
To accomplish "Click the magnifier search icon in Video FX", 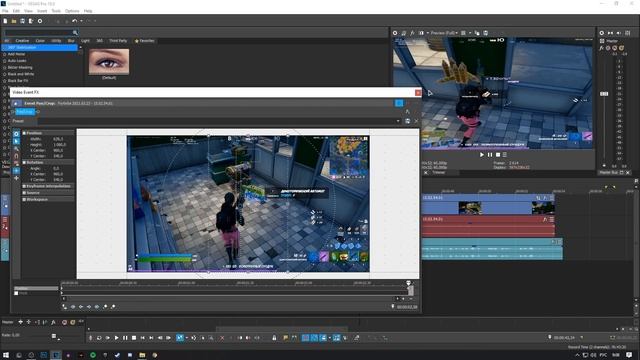I will (75, 32).
